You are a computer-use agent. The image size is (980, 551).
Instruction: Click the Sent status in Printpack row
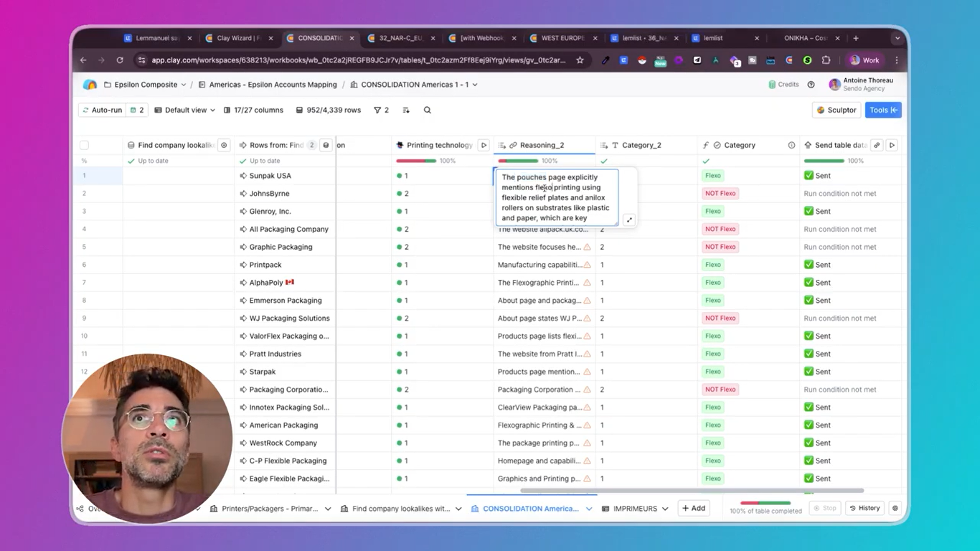click(817, 265)
